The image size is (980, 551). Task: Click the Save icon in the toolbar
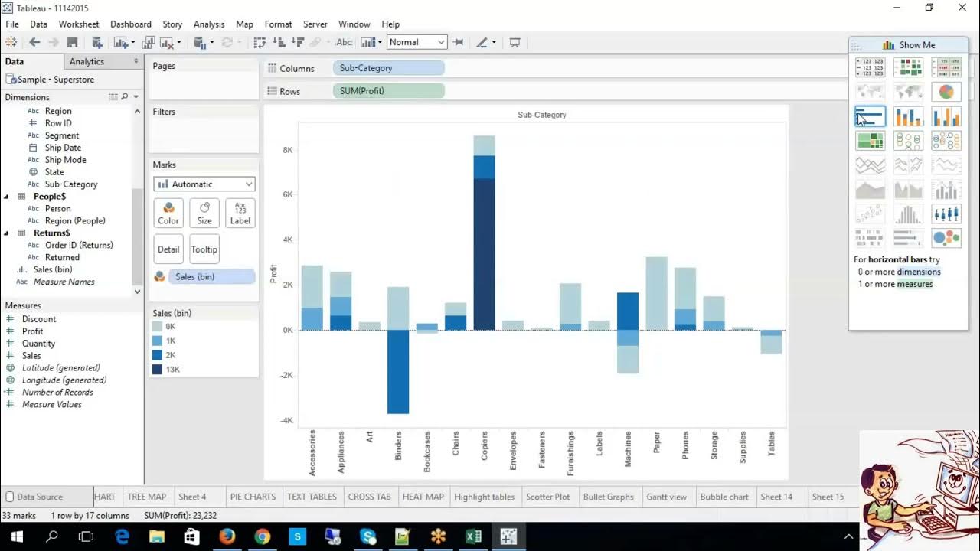tap(73, 43)
